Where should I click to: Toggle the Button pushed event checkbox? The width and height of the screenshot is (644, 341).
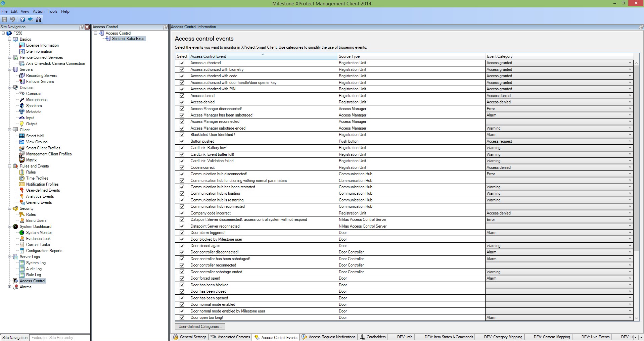[x=182, y=141]
